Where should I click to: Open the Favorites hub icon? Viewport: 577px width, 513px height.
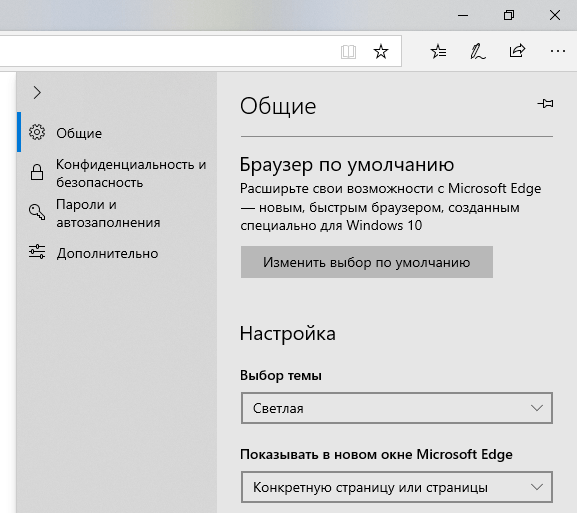click(x=438, y=52)
